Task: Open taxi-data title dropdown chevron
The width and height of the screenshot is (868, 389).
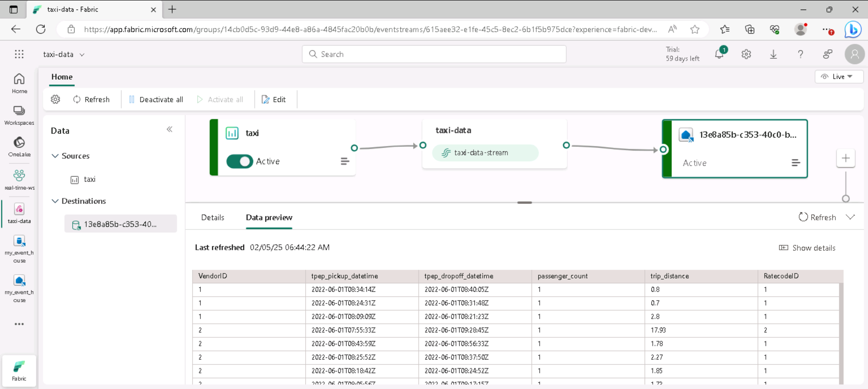Action: click(82, 55)
